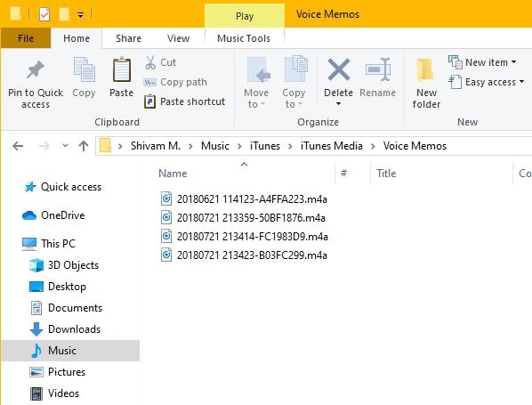Open the Easy access dropdown arrow
Screen dimensions: 532x405
pyautogui.click(x=521, y=82)
